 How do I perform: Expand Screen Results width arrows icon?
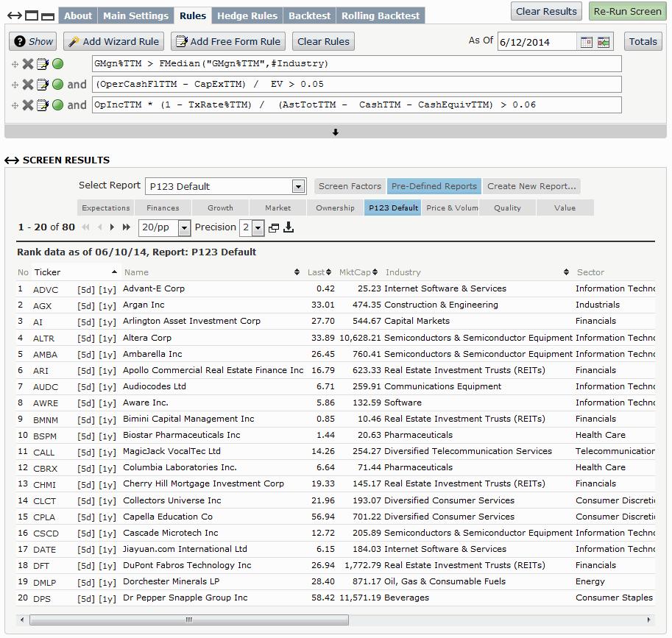(x=12, y=160)
